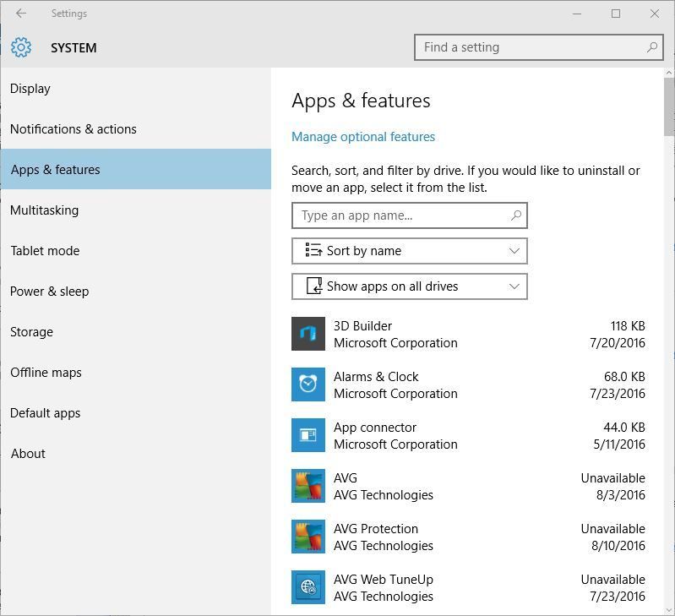Click the scrollbar up arrow
The height and width of the screenshot is (616, 675).
tap(668, 74)
